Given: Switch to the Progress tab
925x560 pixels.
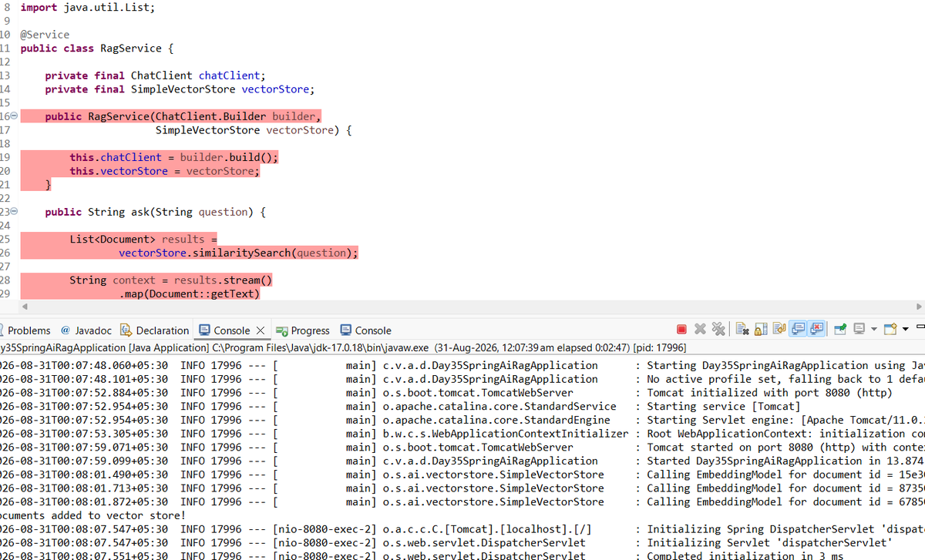Looking at the screenshot, I should point(303,330).
